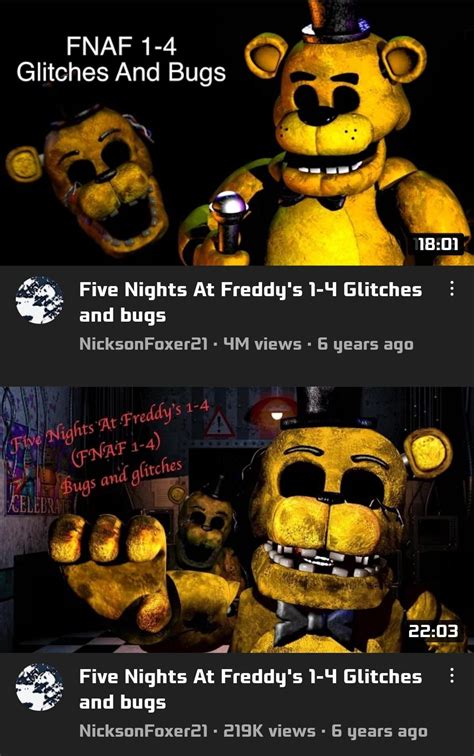The width and height of the screenshot is (474, 756).
Task: Click NicksonFoxer21 next to 219K views
Action: pyautogui.click(x=143, y=731)
